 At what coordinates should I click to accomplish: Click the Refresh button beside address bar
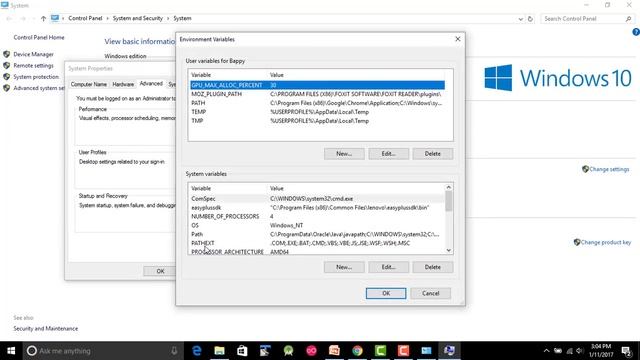[530, 19]
